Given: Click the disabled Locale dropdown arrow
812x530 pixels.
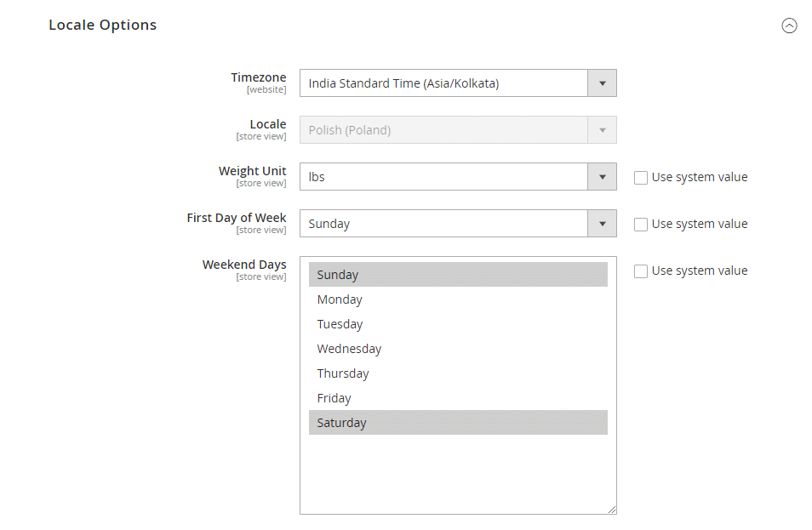Looking at the screenshot, I should click(x=602, y=130).
